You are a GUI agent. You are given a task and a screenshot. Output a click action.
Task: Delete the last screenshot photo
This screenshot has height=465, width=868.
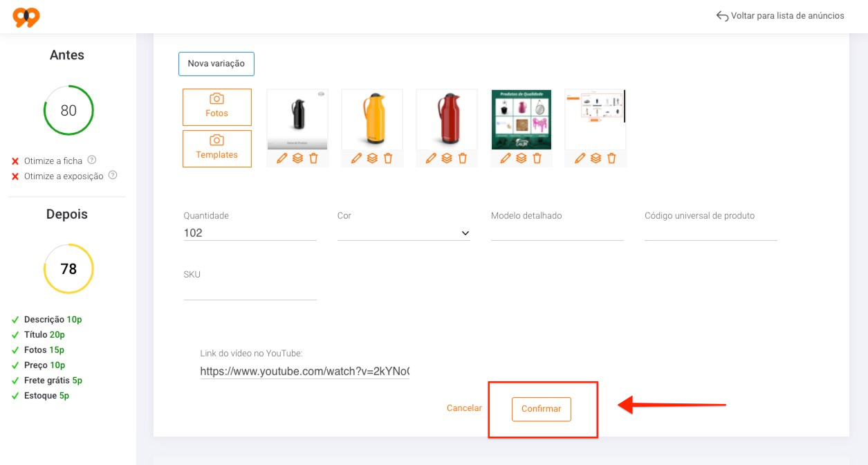(x=611, y=158)
